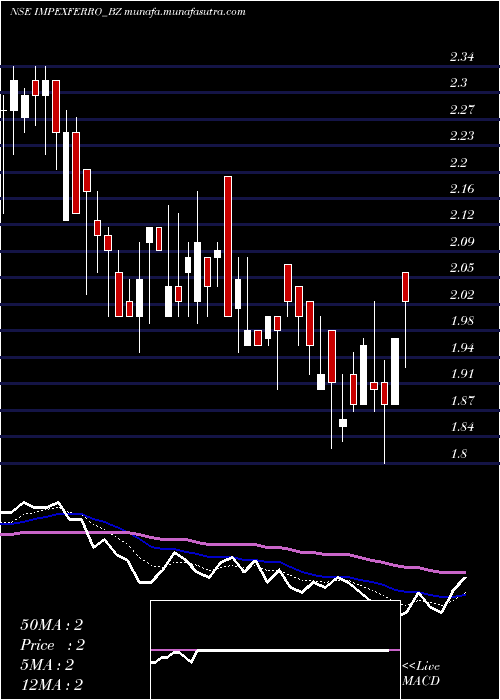Click the 2.2 price axis label
This screenshot has height=700, width=500.
(x=458, y=162)
